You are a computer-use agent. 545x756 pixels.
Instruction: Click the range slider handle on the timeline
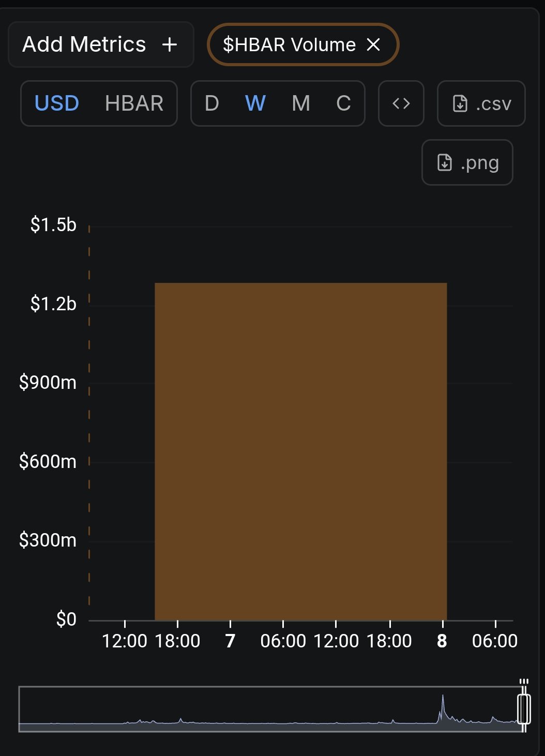pyautogui.click(x=524, y=709)
